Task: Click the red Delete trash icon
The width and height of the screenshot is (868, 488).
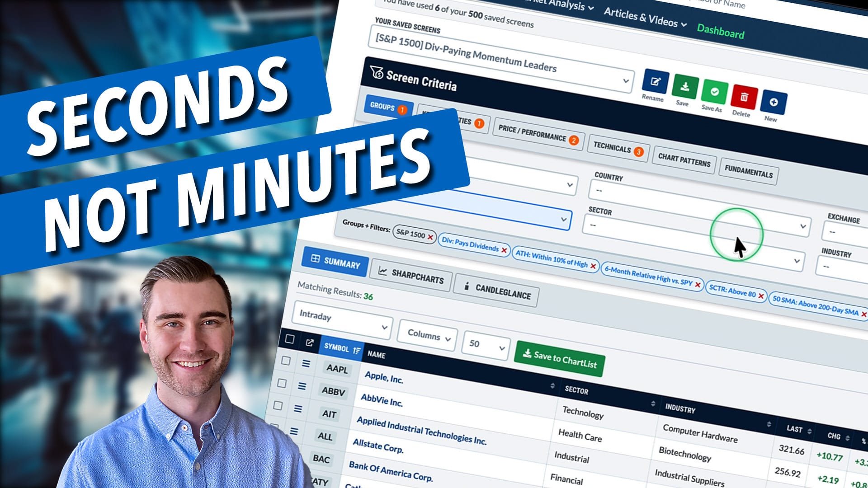Action: (744, 97)
